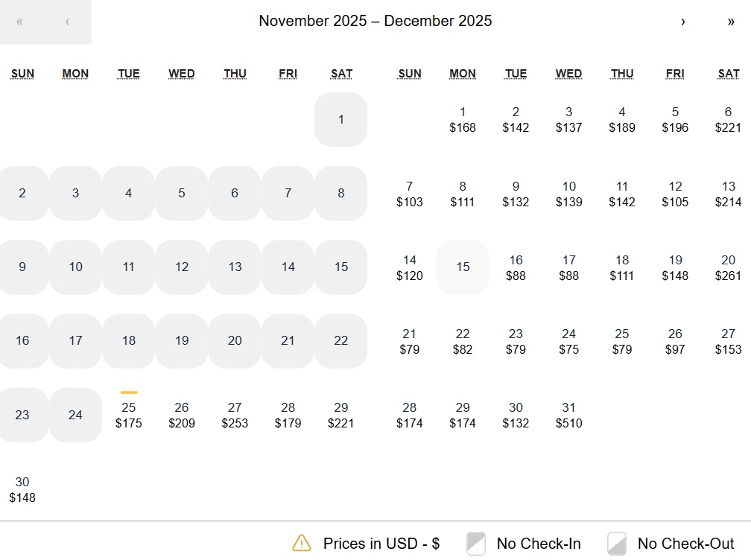
Task: Pick the cheapest date, December 7 at $103
Action: point(409,193)
